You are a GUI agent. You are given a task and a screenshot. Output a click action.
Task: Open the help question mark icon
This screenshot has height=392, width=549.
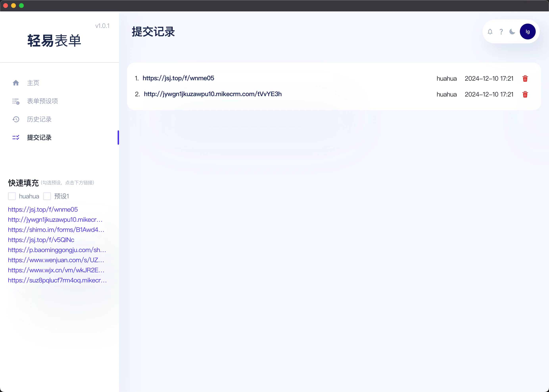tap(501, 31)
